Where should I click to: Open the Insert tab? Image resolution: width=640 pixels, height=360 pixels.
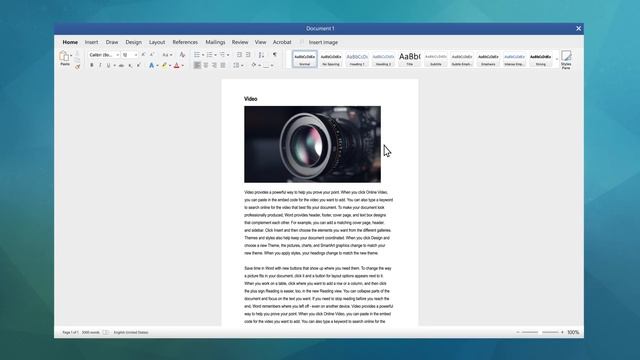91,42
